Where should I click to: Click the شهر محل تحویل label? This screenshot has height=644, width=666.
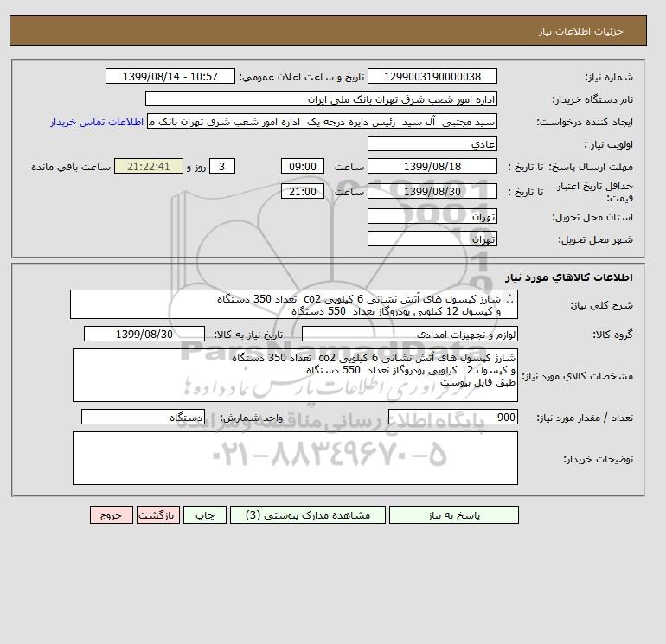point(595,239)
